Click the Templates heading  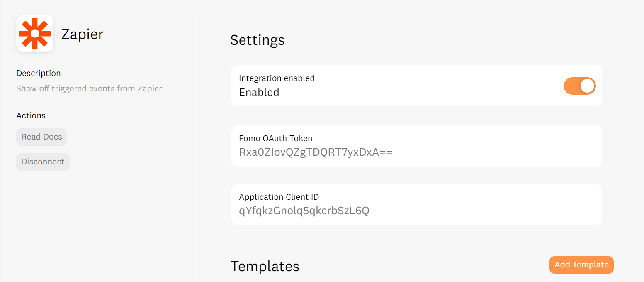265,266
